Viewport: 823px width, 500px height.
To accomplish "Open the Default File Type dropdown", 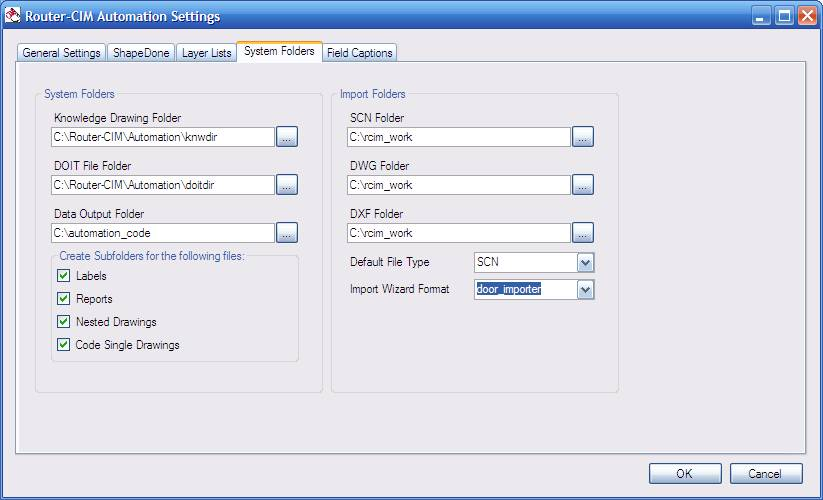I will pos(585,262).
